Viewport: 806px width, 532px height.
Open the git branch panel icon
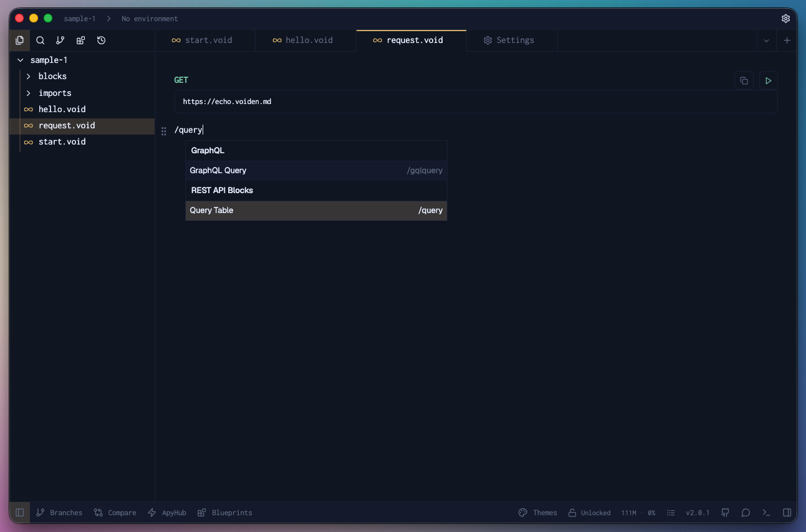point(60,40)
